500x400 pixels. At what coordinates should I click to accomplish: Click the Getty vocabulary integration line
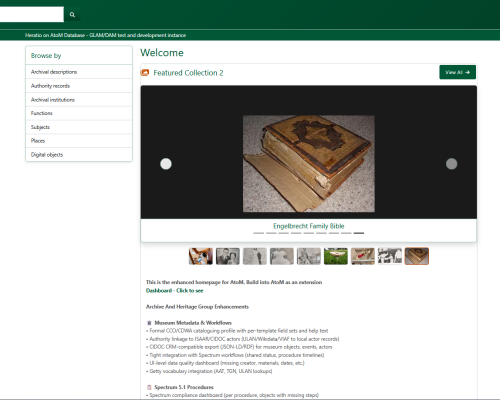[209, 371]
